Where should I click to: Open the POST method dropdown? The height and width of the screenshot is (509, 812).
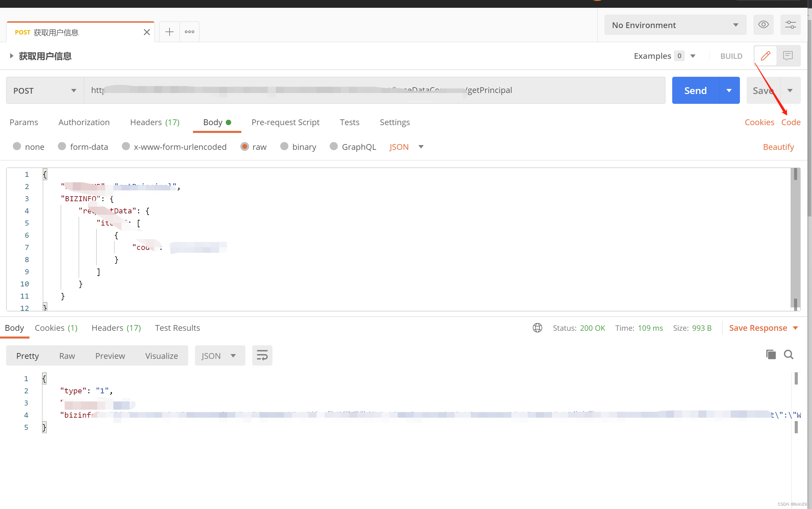pos(45,91)
